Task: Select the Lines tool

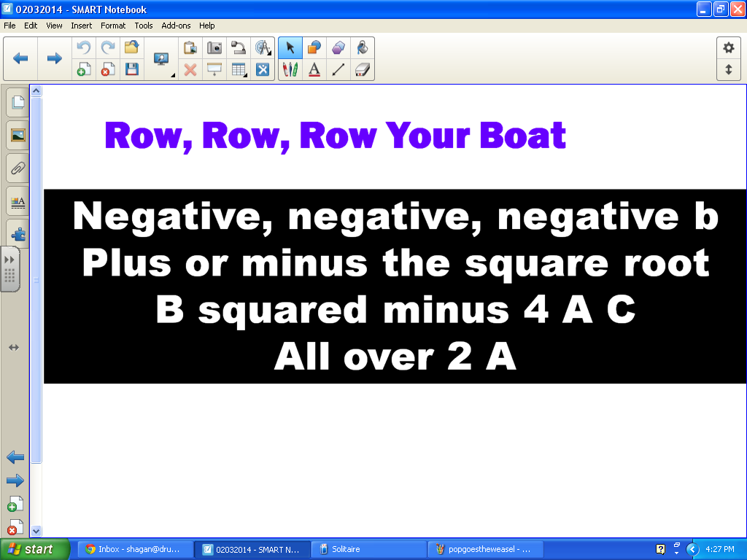Action: click(x=338, y=69)
